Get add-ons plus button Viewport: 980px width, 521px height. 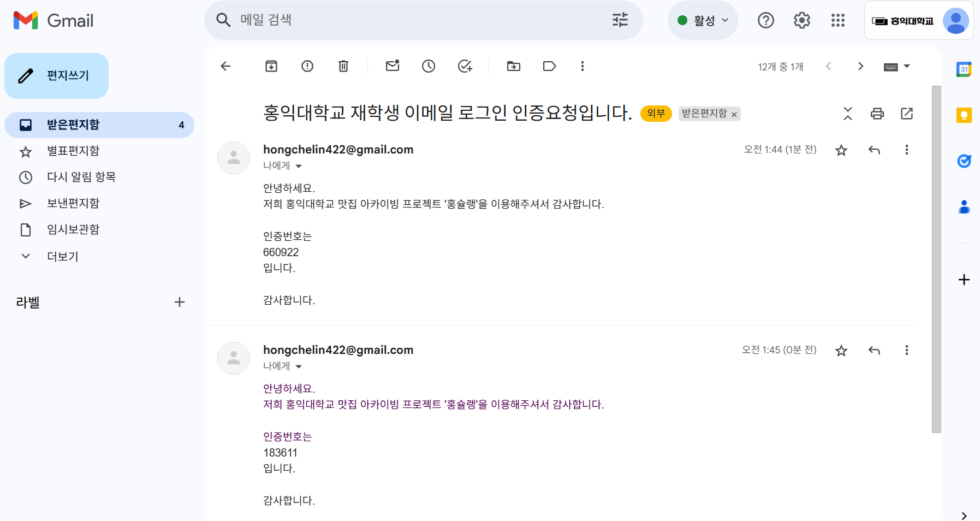[964, 280]
